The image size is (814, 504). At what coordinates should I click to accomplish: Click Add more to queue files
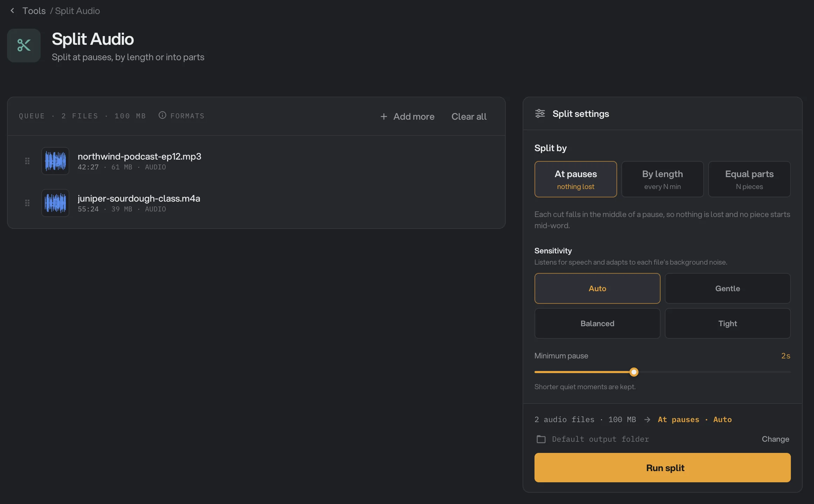coord(407,117)
